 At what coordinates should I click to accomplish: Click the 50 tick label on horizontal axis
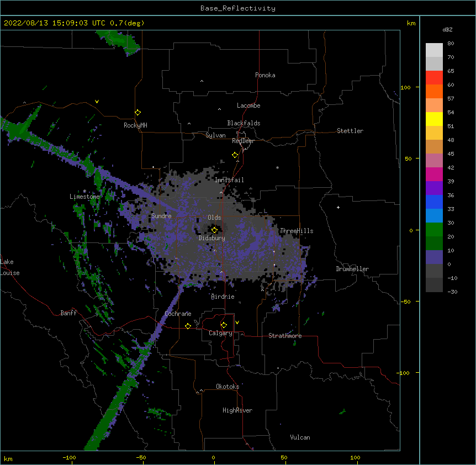[283, 458]
